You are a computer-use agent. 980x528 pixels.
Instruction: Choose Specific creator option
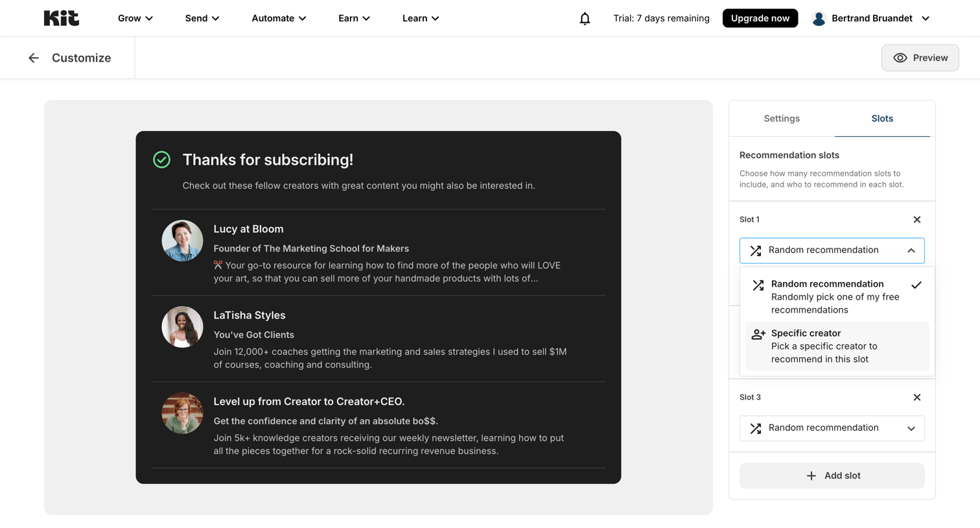[837, 346]
